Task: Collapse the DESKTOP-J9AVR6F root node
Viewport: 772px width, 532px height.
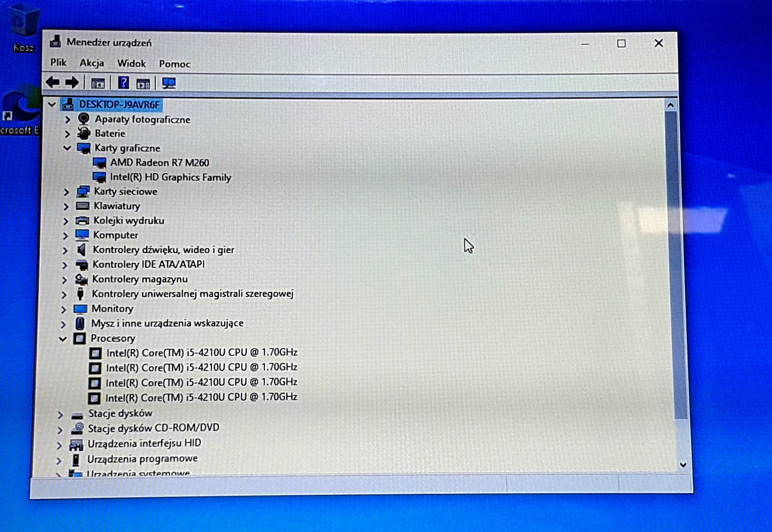Action: click(52, 104)
